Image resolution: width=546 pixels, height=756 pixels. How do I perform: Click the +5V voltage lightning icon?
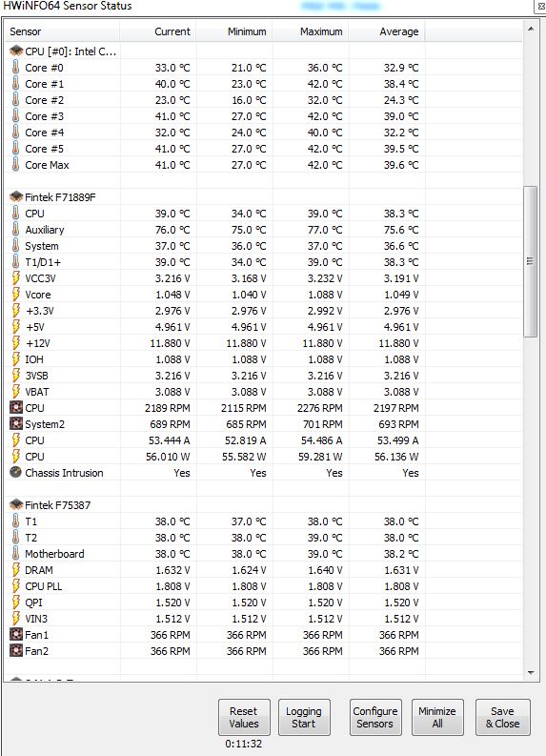(x=16, y=326)
